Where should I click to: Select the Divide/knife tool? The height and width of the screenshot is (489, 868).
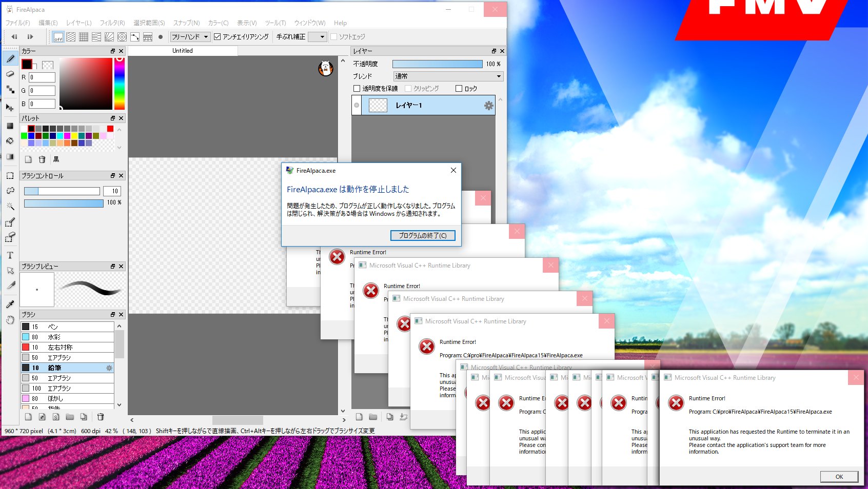[x=10, y=286]
